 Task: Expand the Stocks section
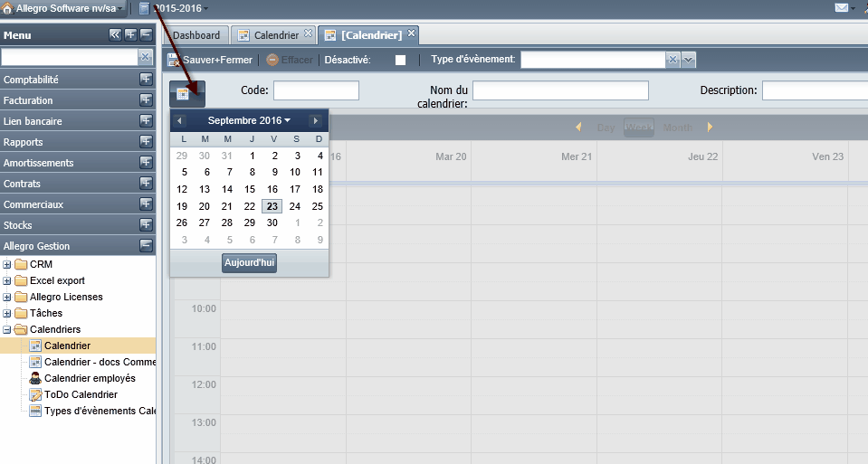point(146,224)
